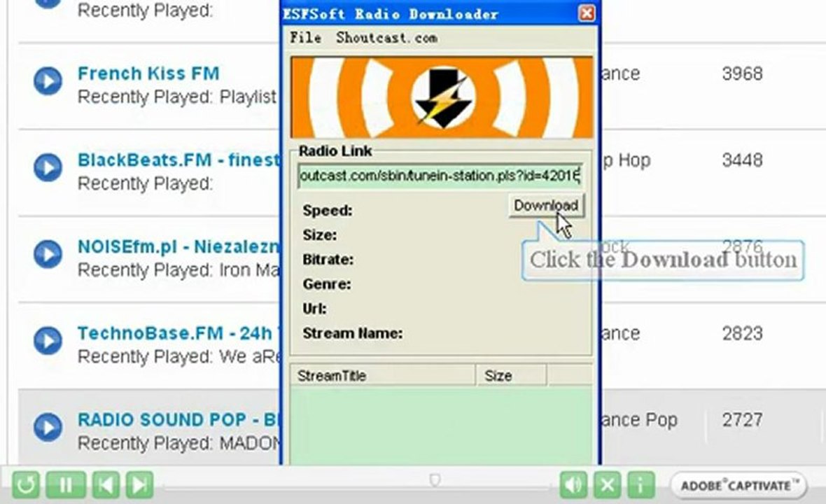The height and width of the screenshot is (504, 826).
Task: Step forward in Captivate playback
Action: click(139, 484)
